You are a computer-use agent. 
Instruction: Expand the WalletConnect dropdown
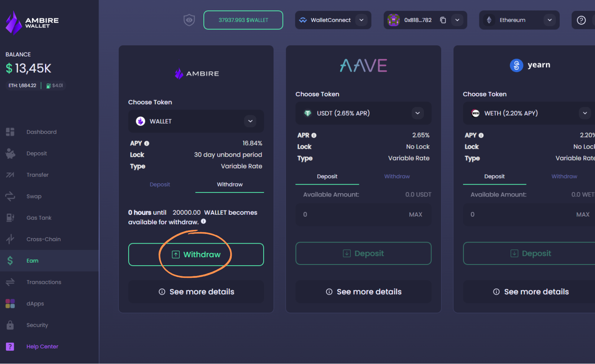pyautogui.click(x=361, y=20)
